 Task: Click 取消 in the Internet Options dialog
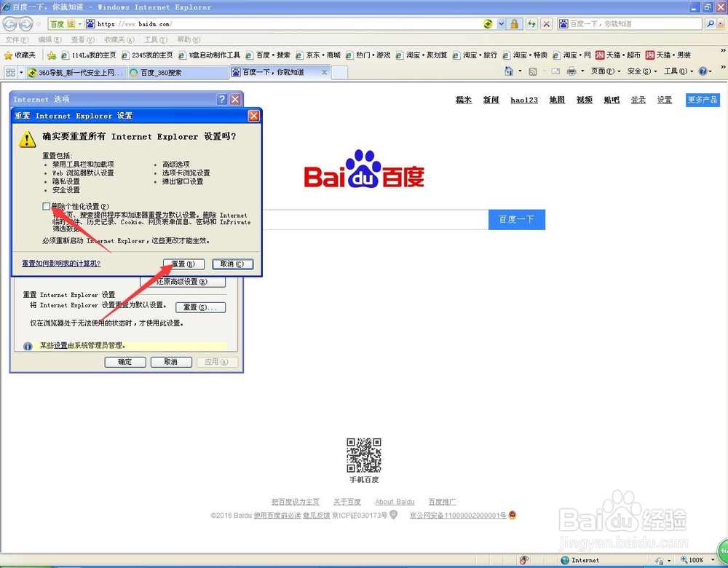[x=171, y=362]
